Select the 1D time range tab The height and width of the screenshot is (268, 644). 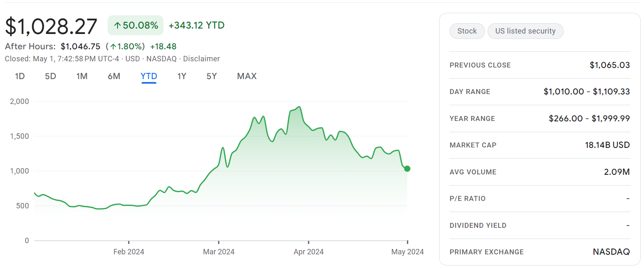point(20,76)
